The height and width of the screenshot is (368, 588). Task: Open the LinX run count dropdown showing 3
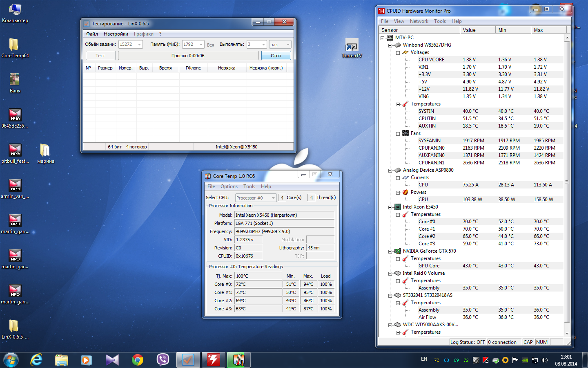[x=257, y=44]
